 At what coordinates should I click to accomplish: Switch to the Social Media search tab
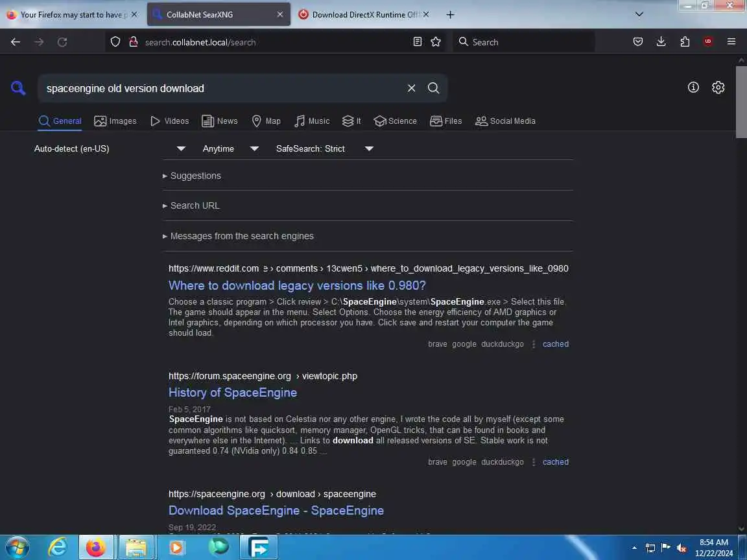tap(506, 121)
